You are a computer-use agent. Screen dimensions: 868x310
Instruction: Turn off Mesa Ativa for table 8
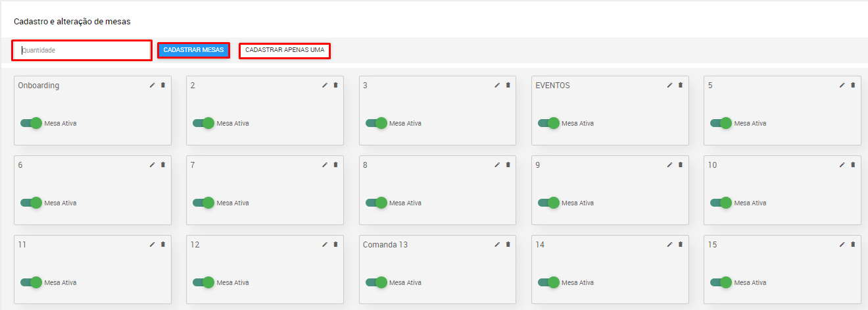(376, 203)
